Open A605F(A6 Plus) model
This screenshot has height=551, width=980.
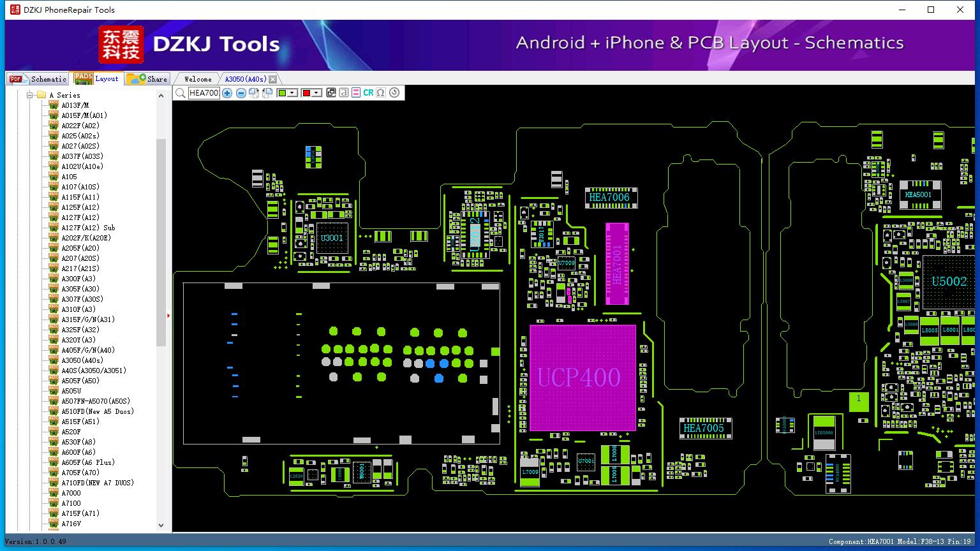tap(88, 462)
